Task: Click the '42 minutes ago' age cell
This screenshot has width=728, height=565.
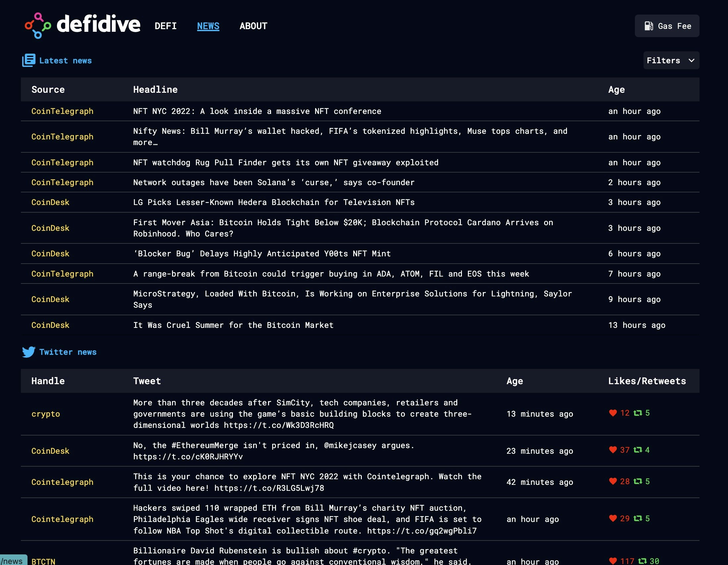Action: tap(540, 483)
